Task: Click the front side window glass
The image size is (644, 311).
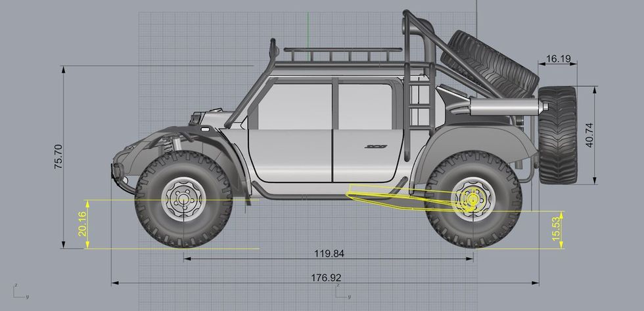Action: tap(295, 107)
